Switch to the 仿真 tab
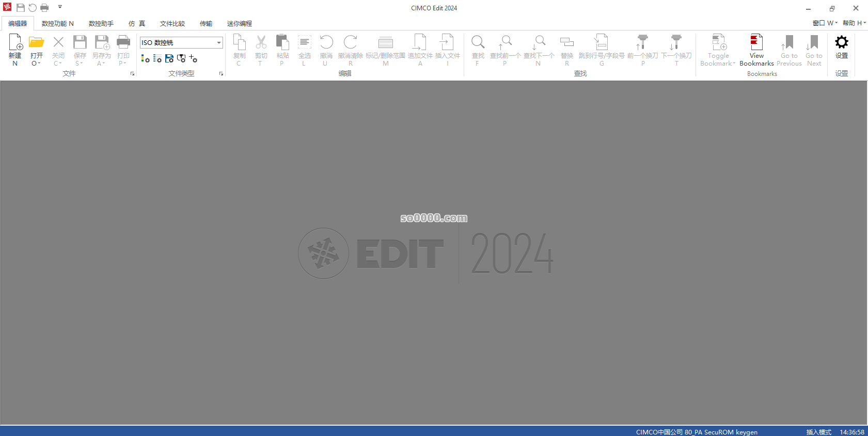The image size is (868, 436). point(137,23)
